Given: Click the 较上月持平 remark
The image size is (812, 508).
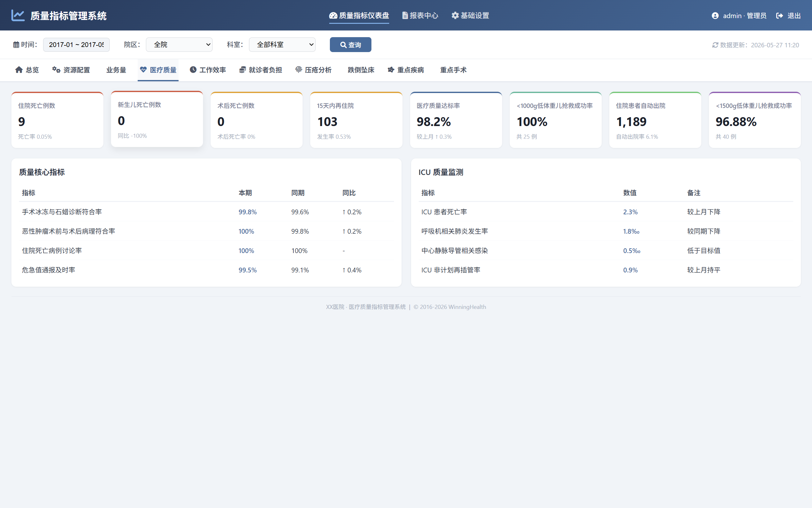Looking at the screenshot, I should coord(704,270).
